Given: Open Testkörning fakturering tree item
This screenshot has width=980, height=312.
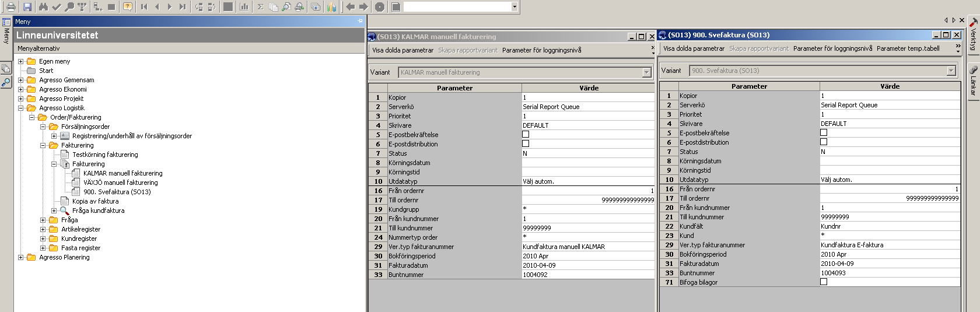Looking at the screenshot, I should pyautogui.click(x=105, y=155).
